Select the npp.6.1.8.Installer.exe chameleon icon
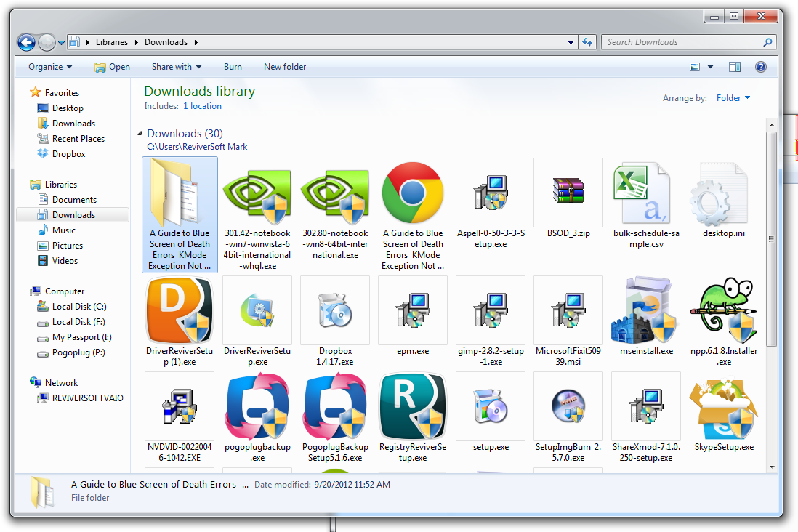This screenshot has height=532, width=798. coord(724,310)
